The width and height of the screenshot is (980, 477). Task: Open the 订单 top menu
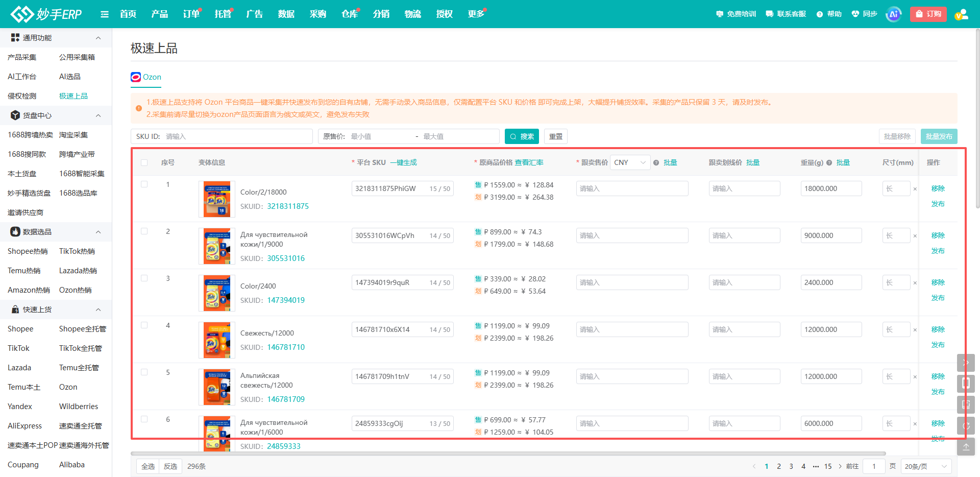coord(191,14)
